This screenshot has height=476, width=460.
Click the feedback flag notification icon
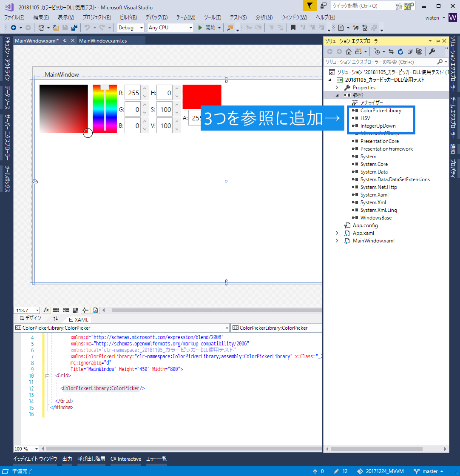310,6
